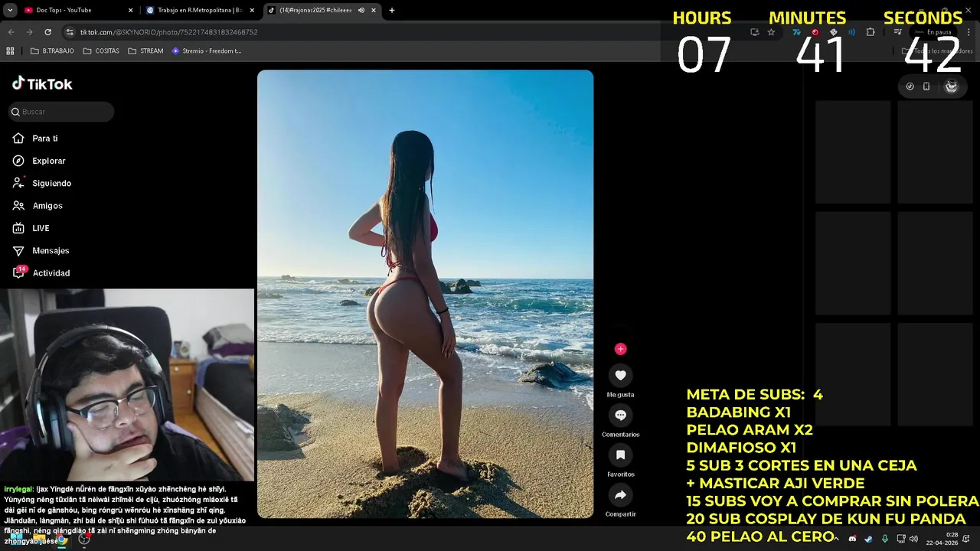Open the beach photo post image

425,294
